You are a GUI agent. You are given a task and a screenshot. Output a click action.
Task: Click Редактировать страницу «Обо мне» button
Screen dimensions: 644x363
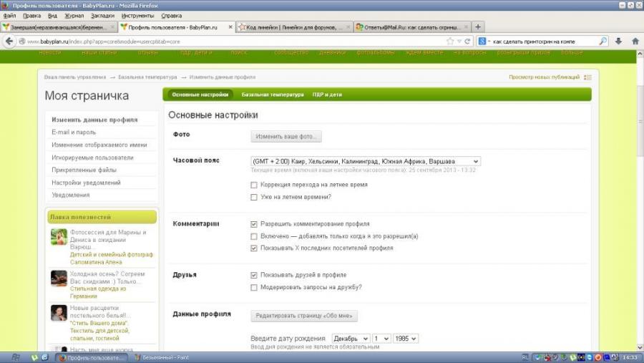tap(304, 316)
